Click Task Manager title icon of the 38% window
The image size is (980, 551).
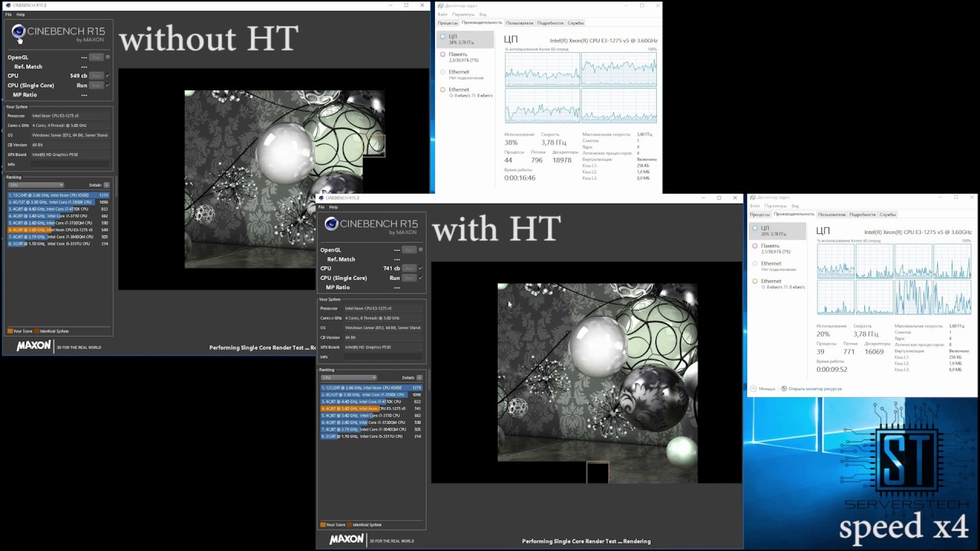point(440,5)
